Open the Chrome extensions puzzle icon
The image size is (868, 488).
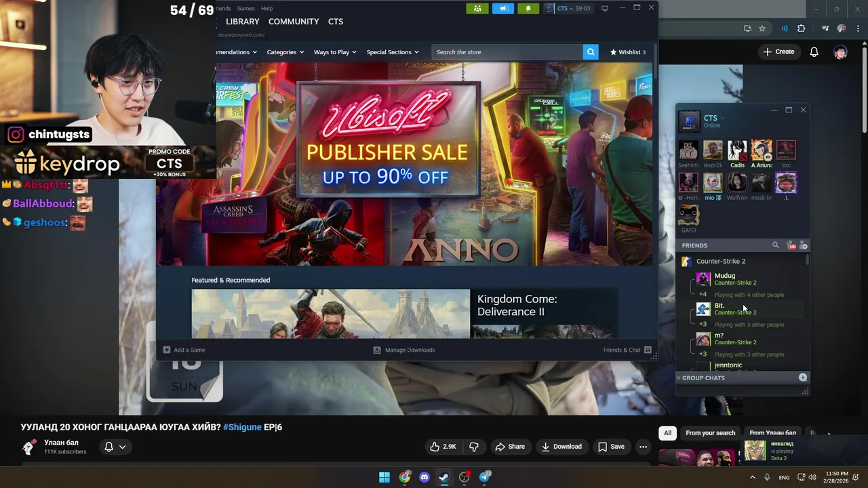tap(802, 28)
